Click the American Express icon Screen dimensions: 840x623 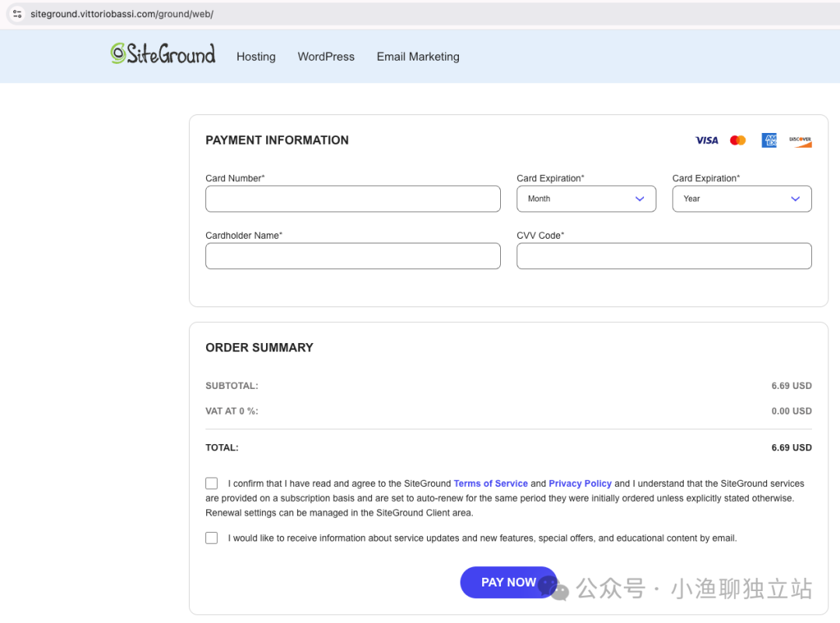pos(768,140)
